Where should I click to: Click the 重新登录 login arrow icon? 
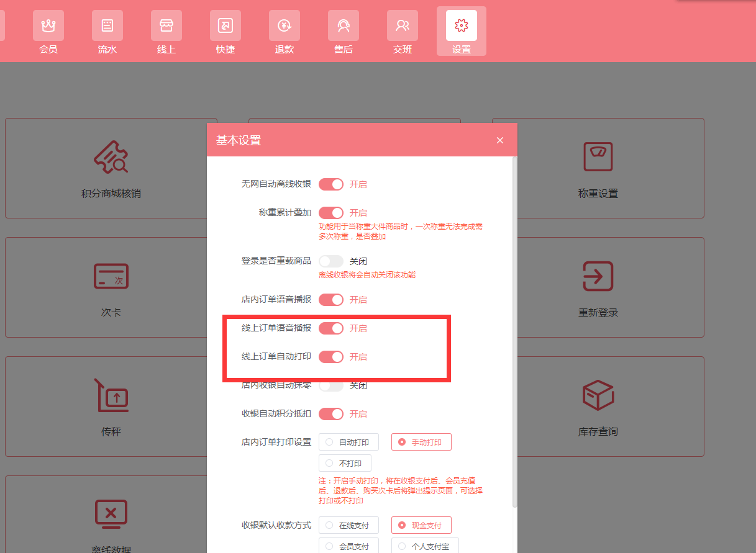[598, 276]
